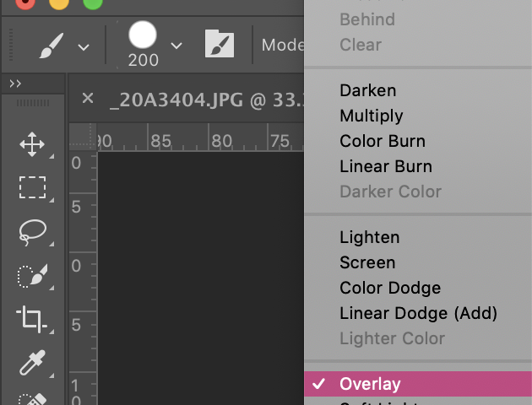Image resolution: width=532 pixels, height=405 pixels.
Task: Close the _20A3404.JPG document tab
Action: (x=88, y=99)
